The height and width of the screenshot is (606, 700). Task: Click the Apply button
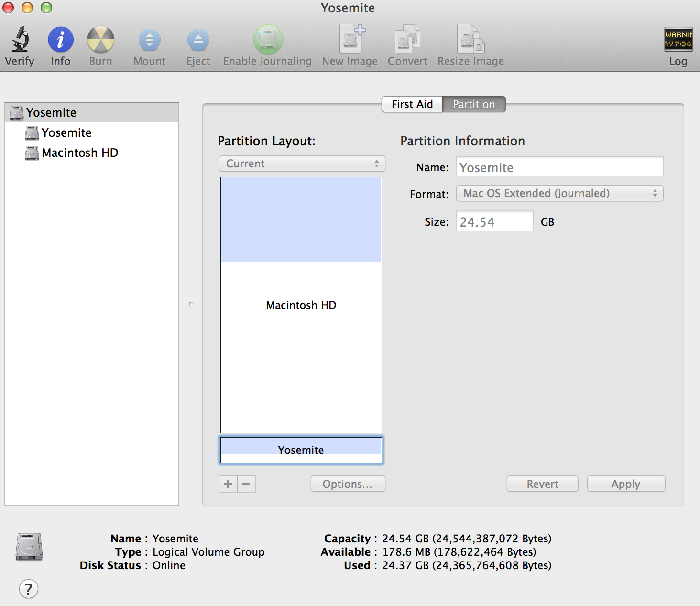click(626, 484)
